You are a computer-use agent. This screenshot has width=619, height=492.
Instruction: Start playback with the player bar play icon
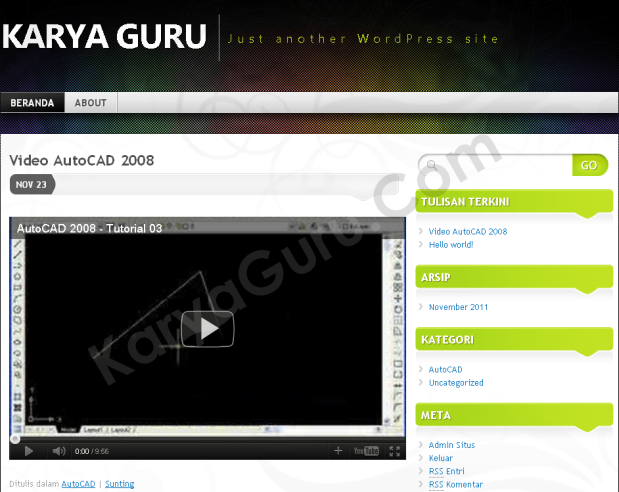28,451
